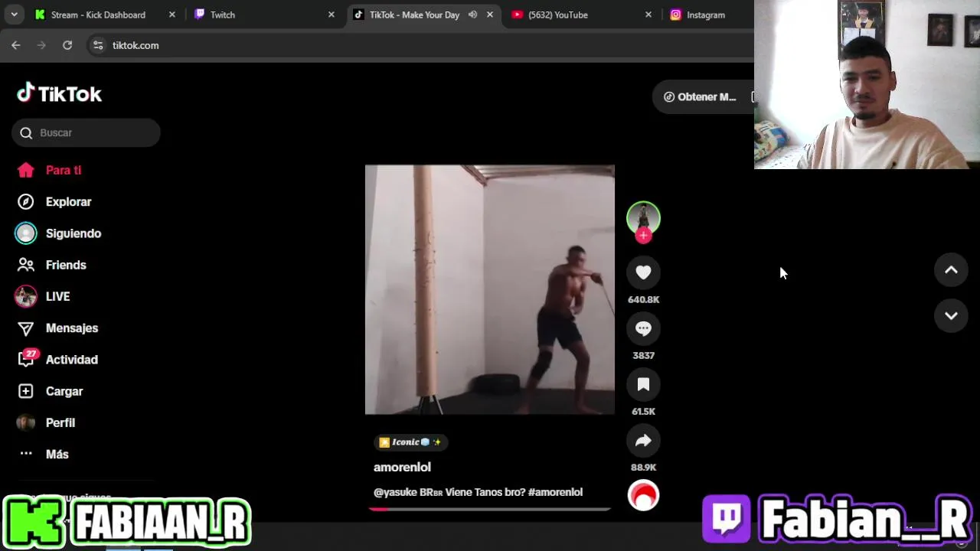Screen dimensions: 980x551
Task: Open amorenlol username link
Action: pyautogui.click(x=402, y=467)
